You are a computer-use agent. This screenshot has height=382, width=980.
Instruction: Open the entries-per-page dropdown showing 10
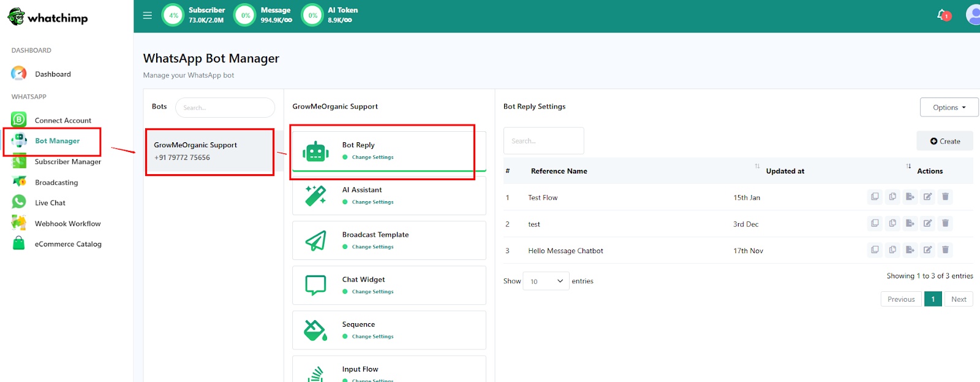pyautogui.click(x=546, y=281)
